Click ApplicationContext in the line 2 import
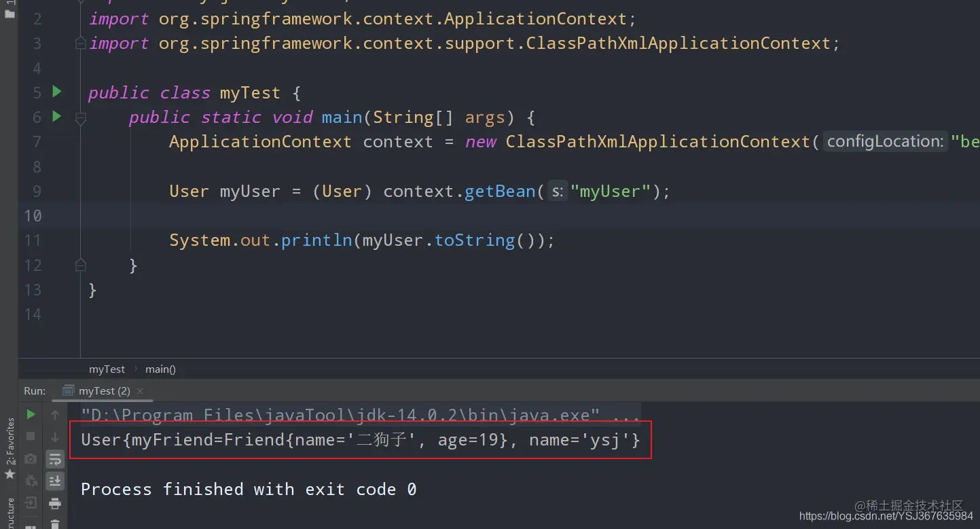 [535, 19]
